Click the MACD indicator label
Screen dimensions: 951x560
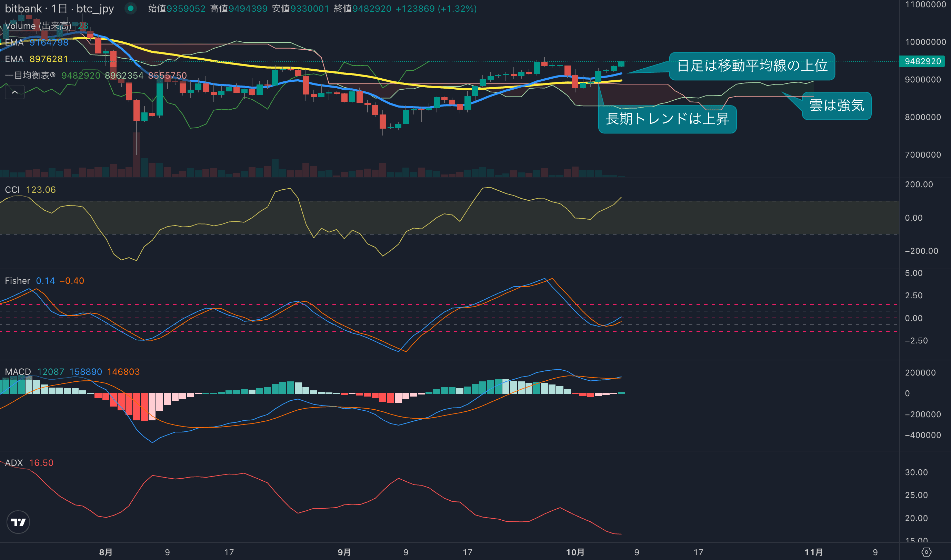18,372
